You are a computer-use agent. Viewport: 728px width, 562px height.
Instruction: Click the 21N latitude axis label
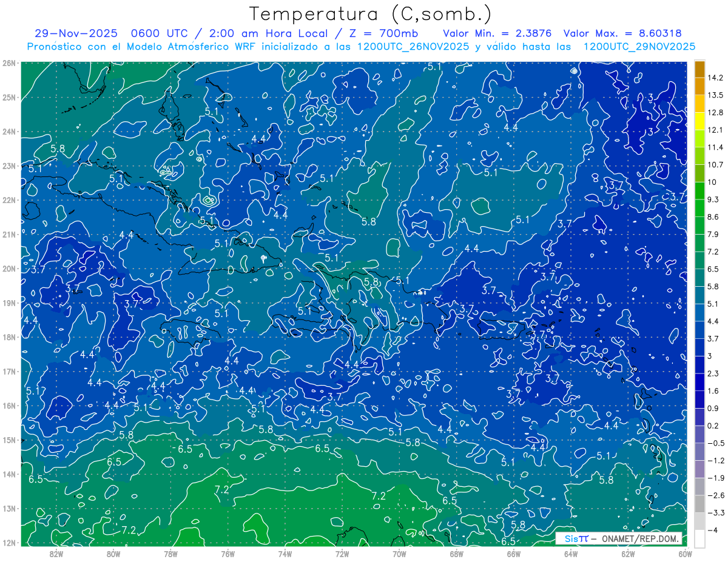[x=9, y=234]
